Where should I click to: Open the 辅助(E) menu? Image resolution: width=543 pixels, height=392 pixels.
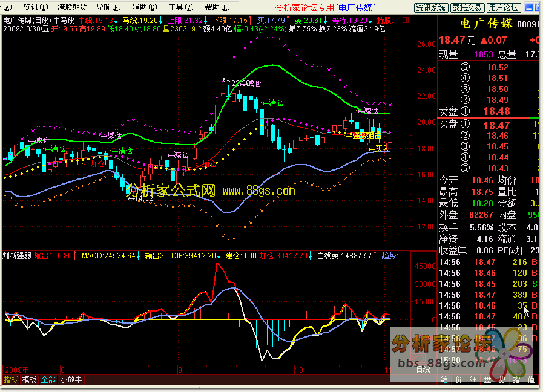[x=145, y=7]
